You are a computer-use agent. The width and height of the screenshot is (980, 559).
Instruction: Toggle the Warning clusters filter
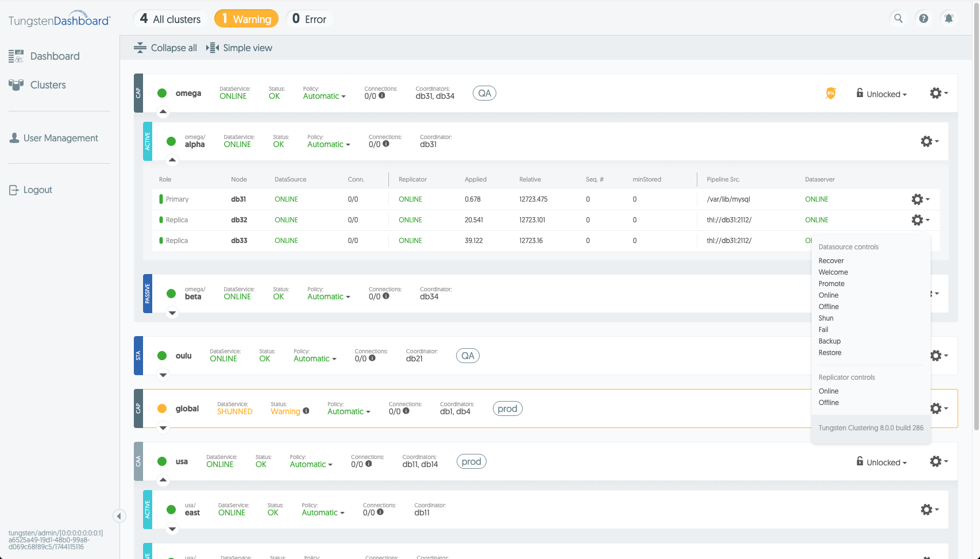[x=246, y=19]
